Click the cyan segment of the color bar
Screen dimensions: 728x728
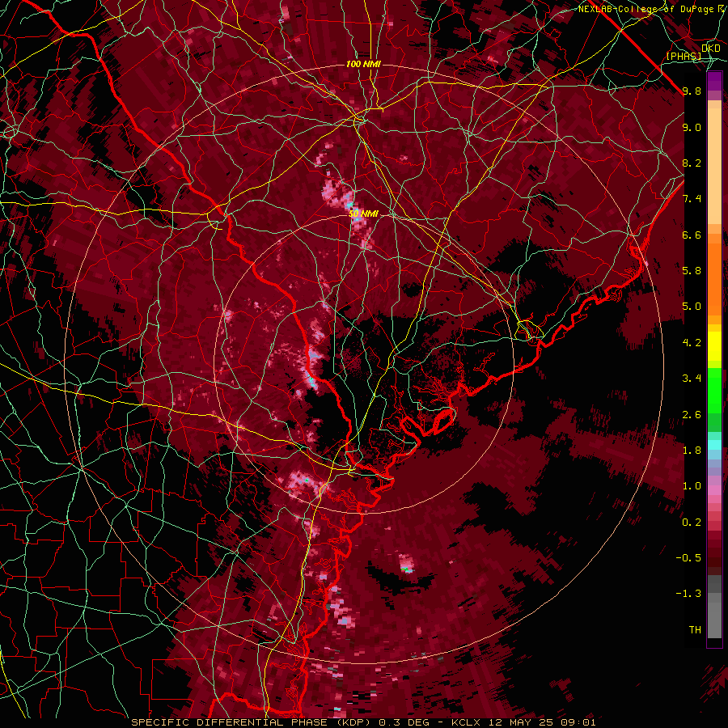tap(714, 445)
